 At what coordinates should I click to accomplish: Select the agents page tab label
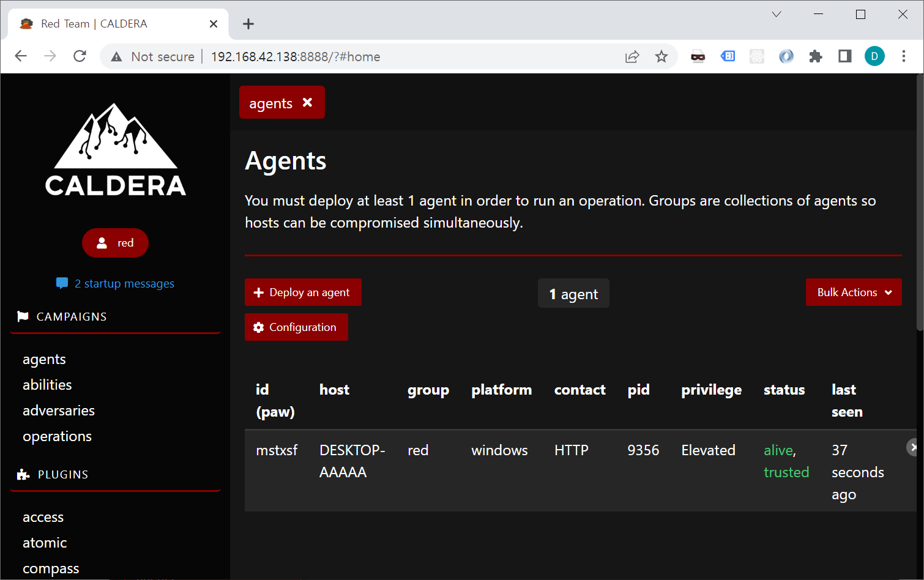coord(270,103)
